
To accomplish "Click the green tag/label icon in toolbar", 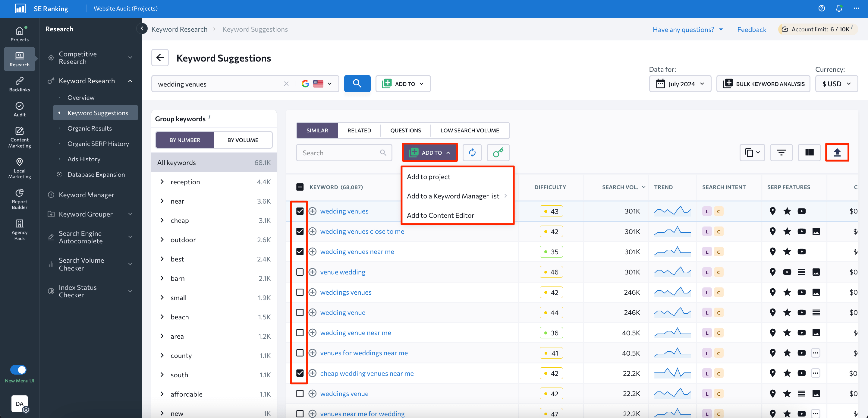I will pos(497,152).
